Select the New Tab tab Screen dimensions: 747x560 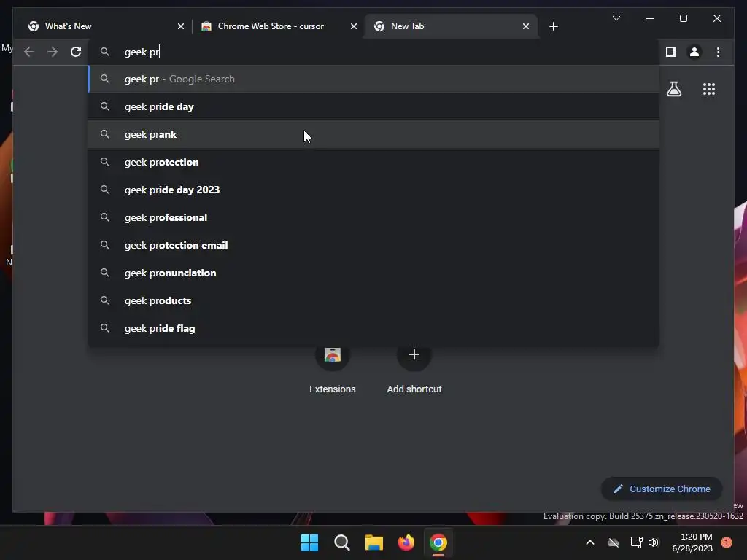[x=451, y=26]
